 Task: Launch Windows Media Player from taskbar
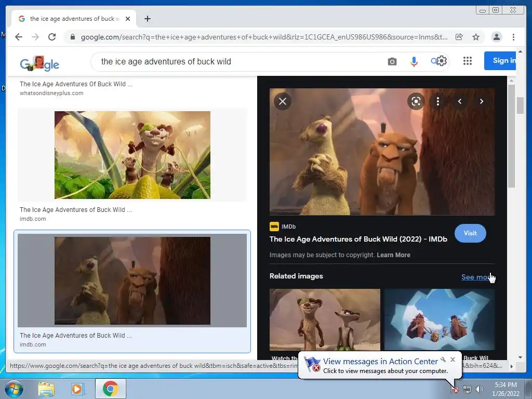click(78, 389)
